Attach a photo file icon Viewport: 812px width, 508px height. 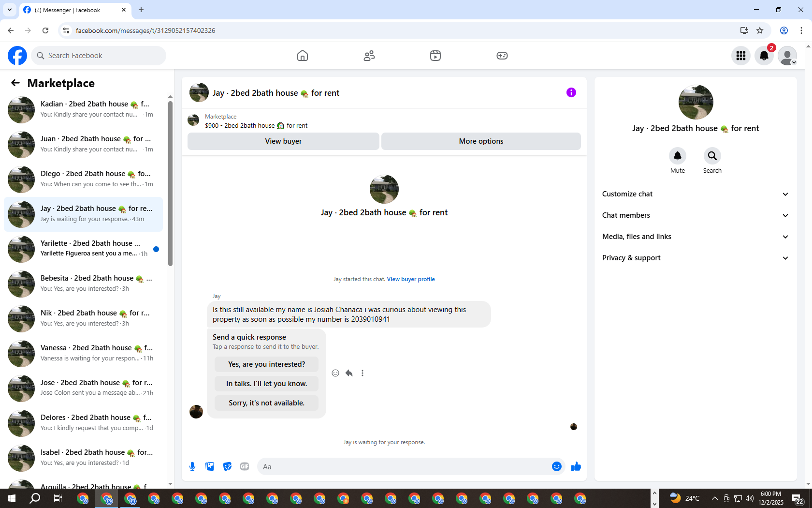coord(210,466)
